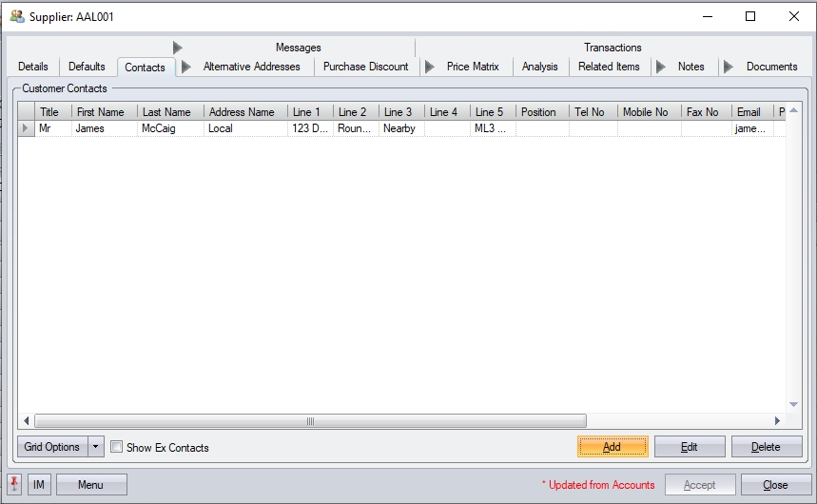The image size is (817, 504).
Task: Open the Alternative Addresses tab
Action: [252, 67]
